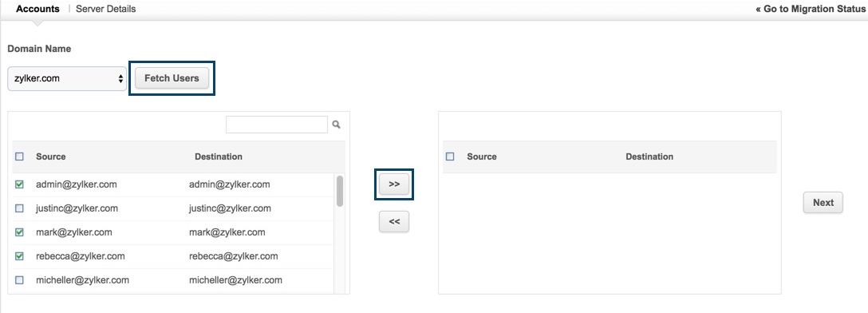Click the Next button
868x313 pixels.
click(823, 203)
